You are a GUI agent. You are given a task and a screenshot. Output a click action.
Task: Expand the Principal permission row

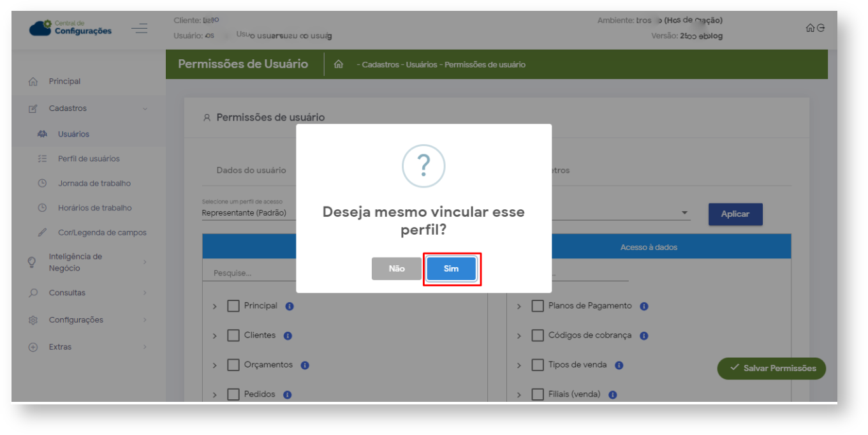click(x=215, y=307)
